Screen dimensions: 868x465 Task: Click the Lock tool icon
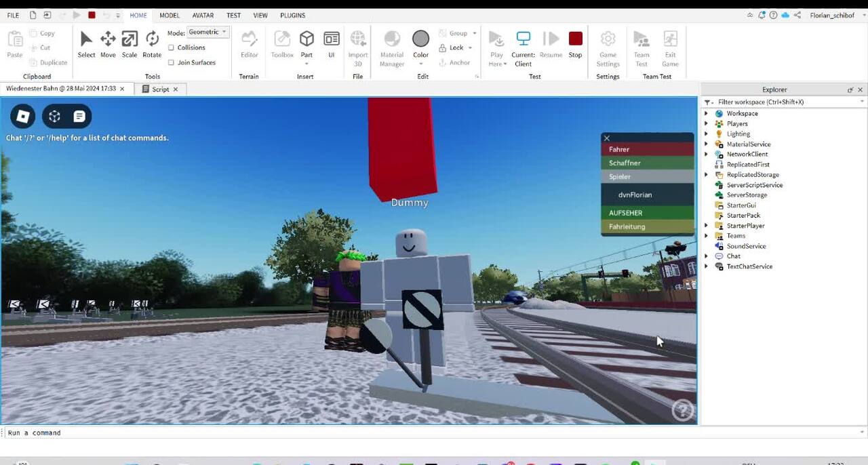tap(443, 47)
